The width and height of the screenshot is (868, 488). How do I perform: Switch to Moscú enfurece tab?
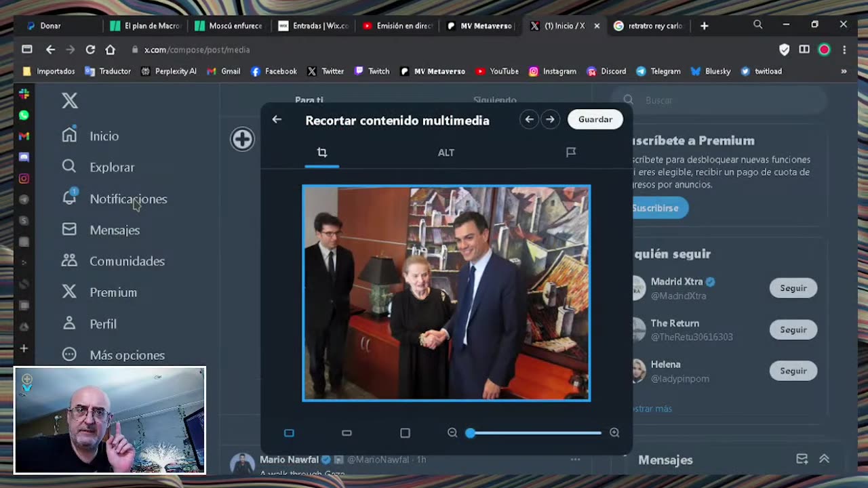229,26
